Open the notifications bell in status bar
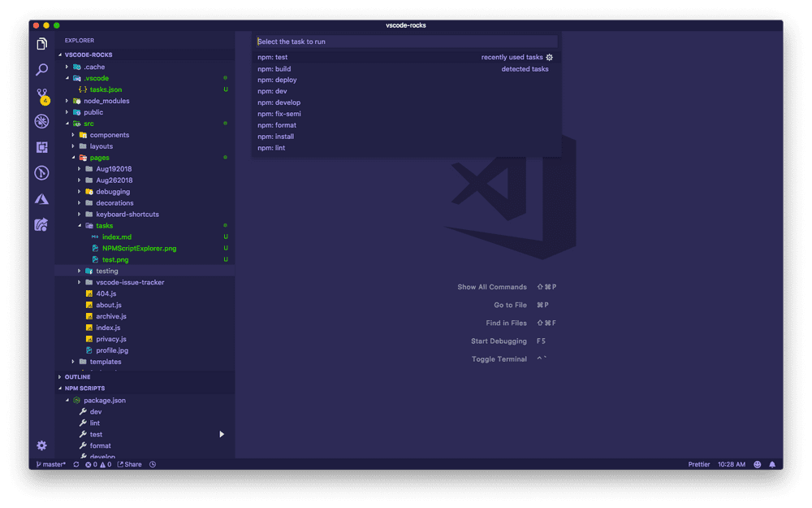This screenshot has height=508, width=812. click(x=772, y=464)
